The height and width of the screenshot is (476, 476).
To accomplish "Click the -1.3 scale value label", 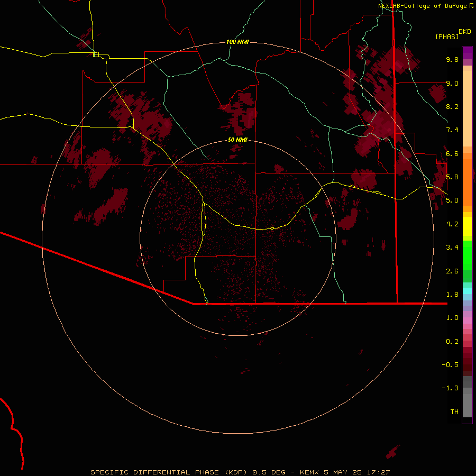I will tap(450, 388).
